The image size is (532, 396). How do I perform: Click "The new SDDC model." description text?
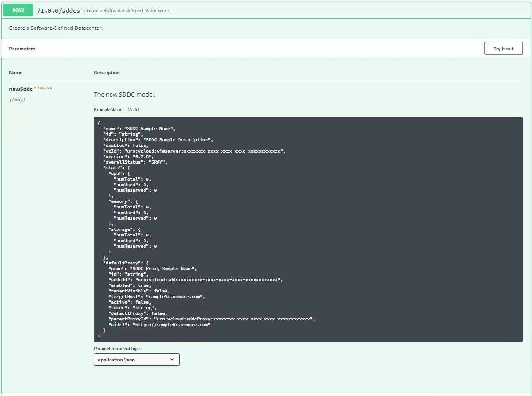[124, 94]
